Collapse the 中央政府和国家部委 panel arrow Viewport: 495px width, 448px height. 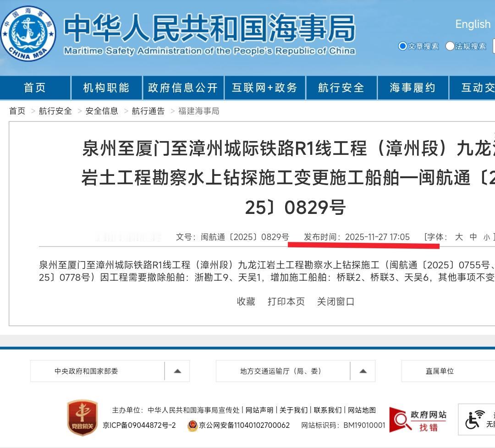178,371
